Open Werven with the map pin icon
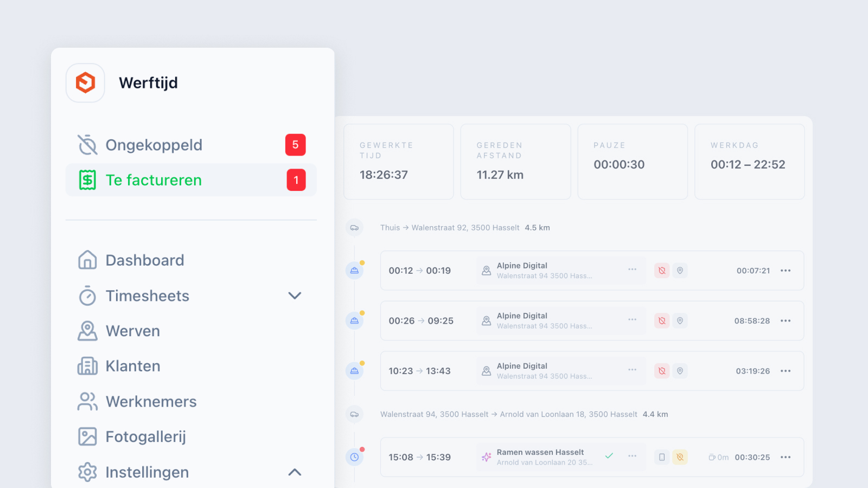Viewport: 868px width, 488px height. click(x=87, y=331)
